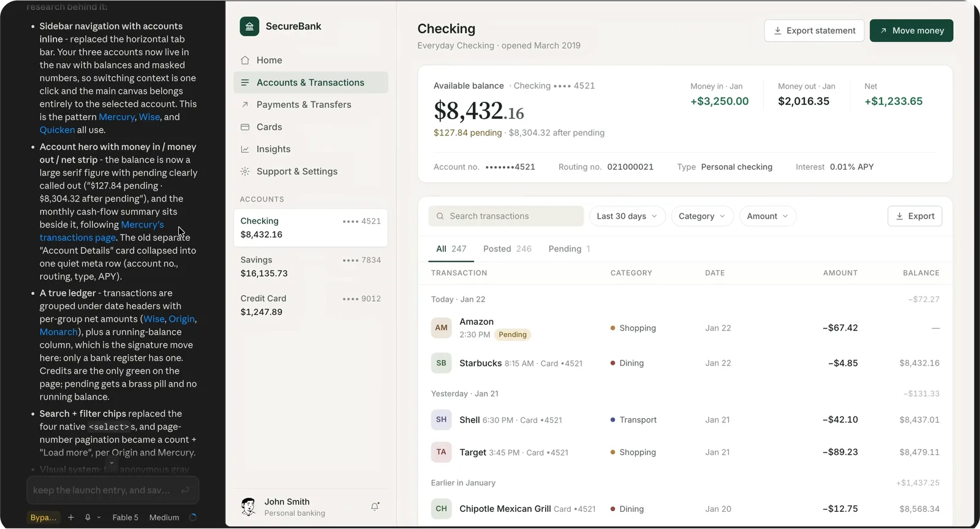Click the Export statement button
The image size is (980, 529).
[x=814, y=31]
